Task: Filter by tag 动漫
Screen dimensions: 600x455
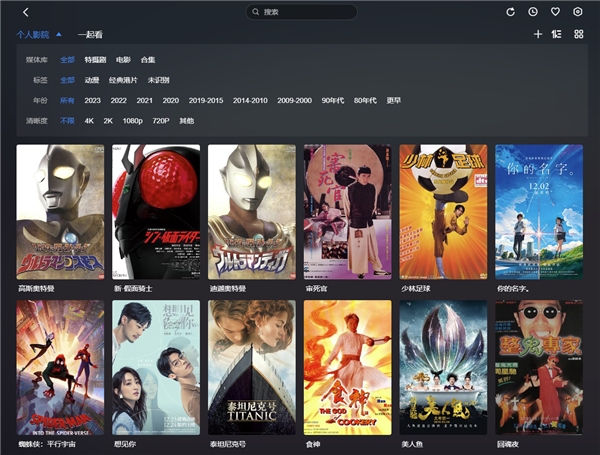Action: pyautogui.click(x=92, y=80)
